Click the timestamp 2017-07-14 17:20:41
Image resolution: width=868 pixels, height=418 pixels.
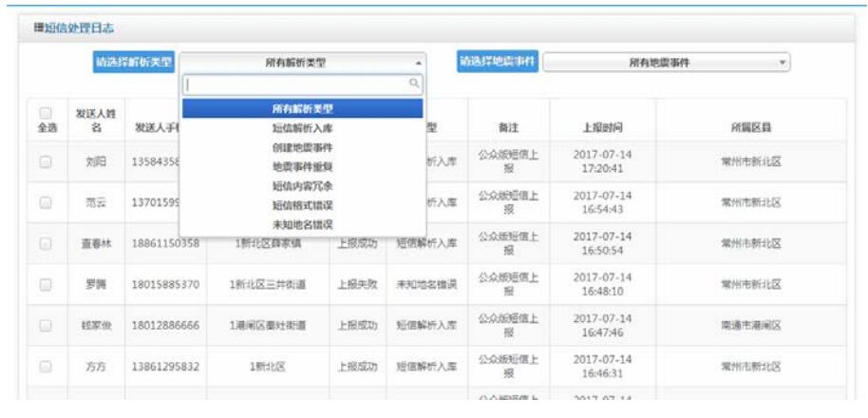click(602, 161)
